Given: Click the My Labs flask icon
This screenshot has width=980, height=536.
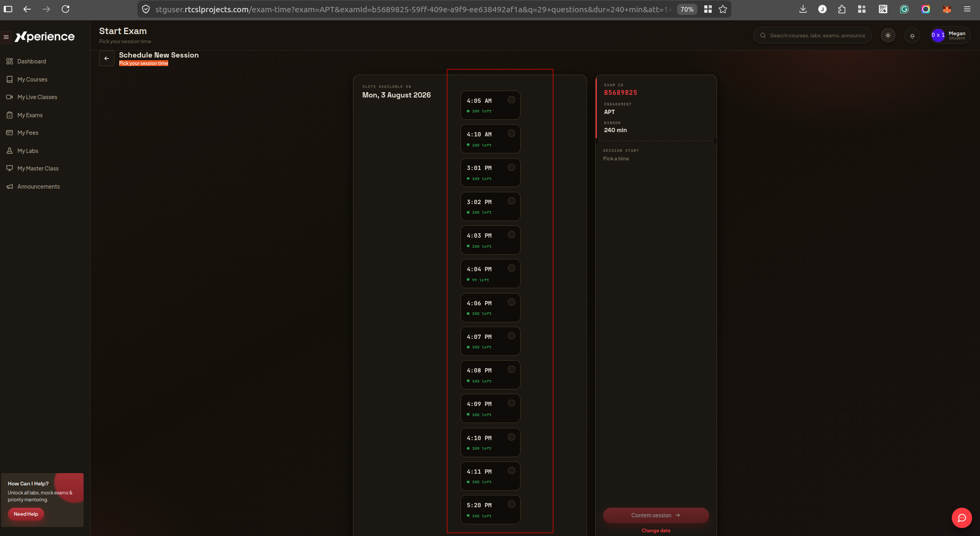Looking at the screenshot, I should click(x=10, y=151).
